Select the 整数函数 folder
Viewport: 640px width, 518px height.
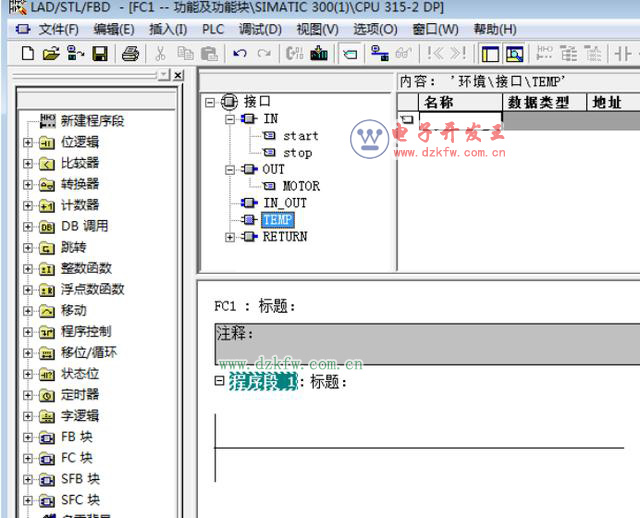click(x=86, y=269)
